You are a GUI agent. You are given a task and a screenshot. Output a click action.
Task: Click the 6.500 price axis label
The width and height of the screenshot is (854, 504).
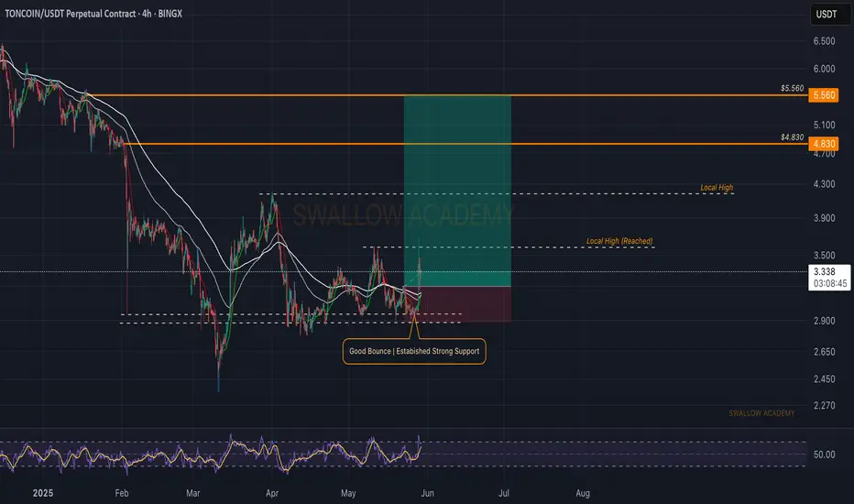tap(824, 41)
